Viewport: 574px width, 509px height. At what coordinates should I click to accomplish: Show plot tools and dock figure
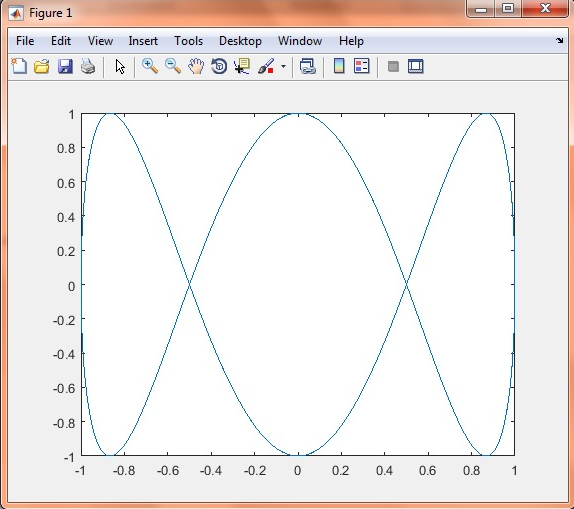[x=416, y=67]
